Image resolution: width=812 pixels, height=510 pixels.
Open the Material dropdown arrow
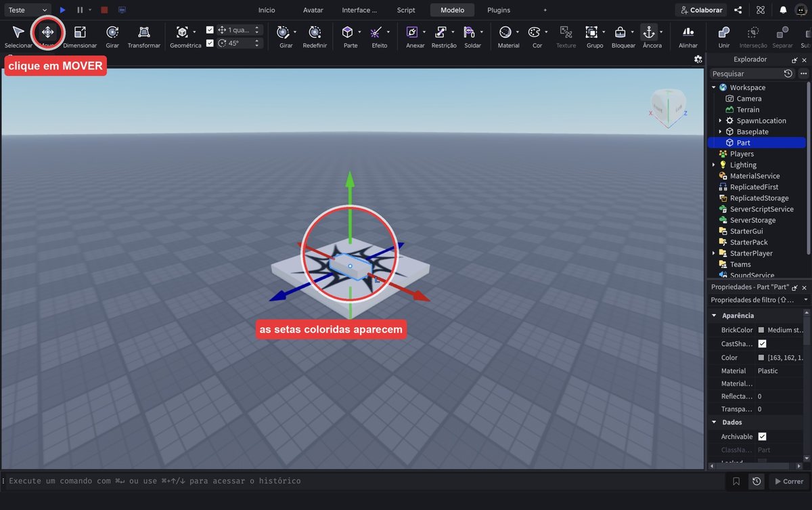pos(518,32)
